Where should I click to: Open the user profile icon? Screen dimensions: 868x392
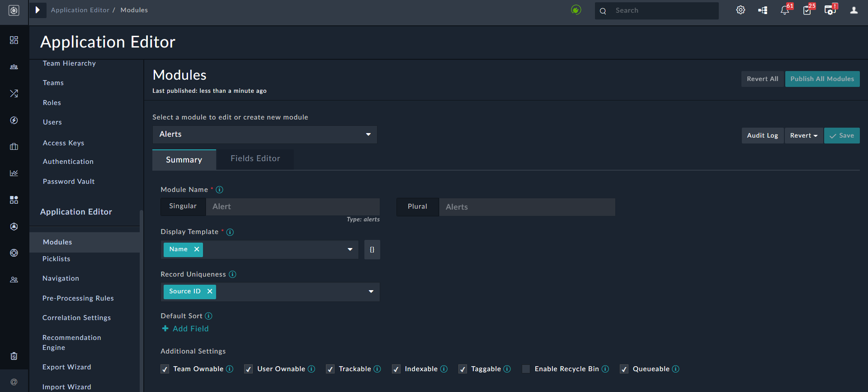click(x=854, y=10)
